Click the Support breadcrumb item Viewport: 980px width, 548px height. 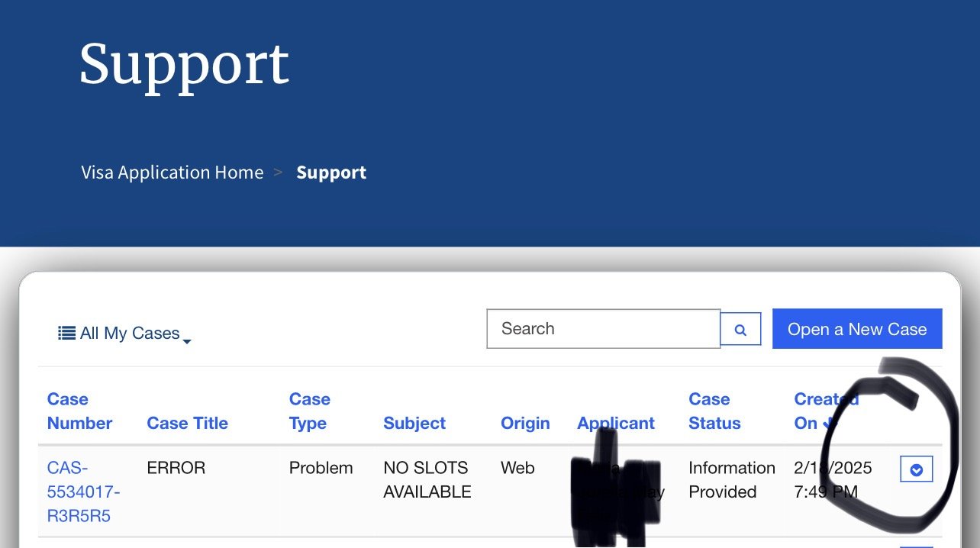coord(331,172)
